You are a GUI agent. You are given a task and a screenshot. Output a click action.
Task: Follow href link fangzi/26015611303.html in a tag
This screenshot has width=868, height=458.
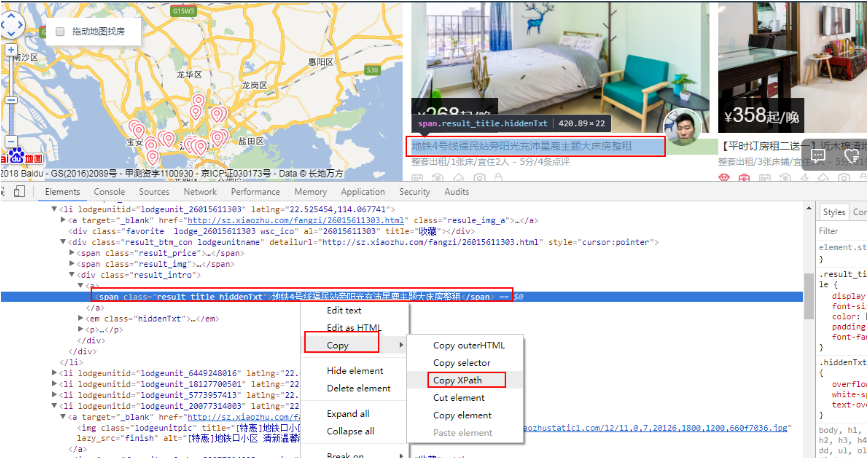point(296,220)
